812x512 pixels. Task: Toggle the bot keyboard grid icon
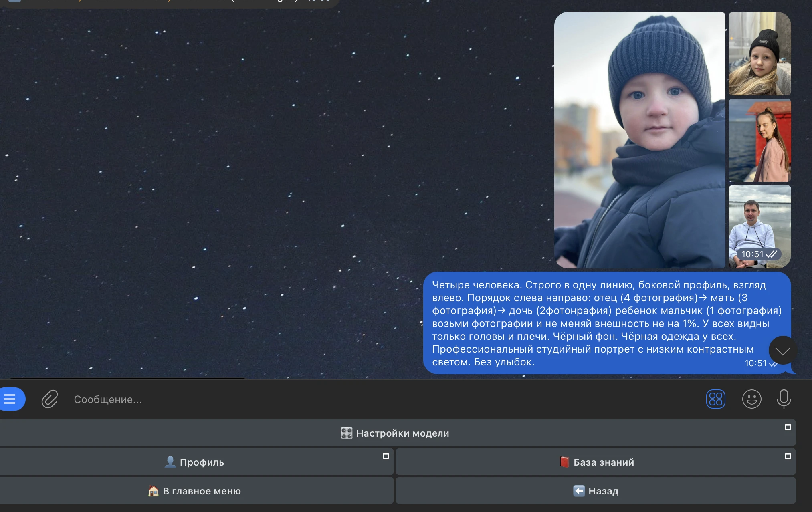pyautogui.click(x=715, y=399)
